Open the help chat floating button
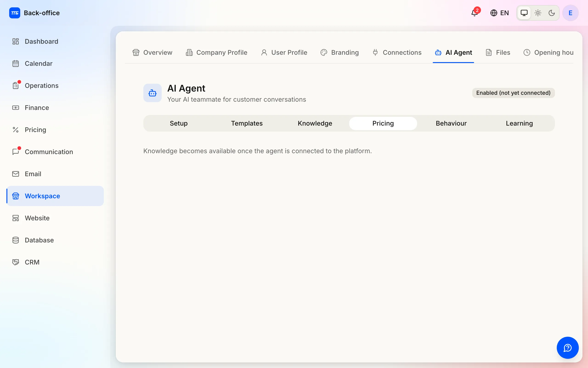 (x=568, y=348)
